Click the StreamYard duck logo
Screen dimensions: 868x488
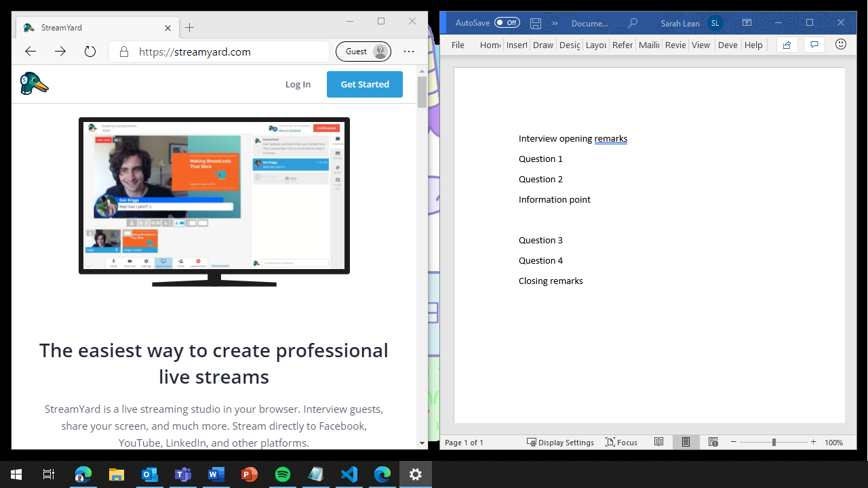click(34, 83)
